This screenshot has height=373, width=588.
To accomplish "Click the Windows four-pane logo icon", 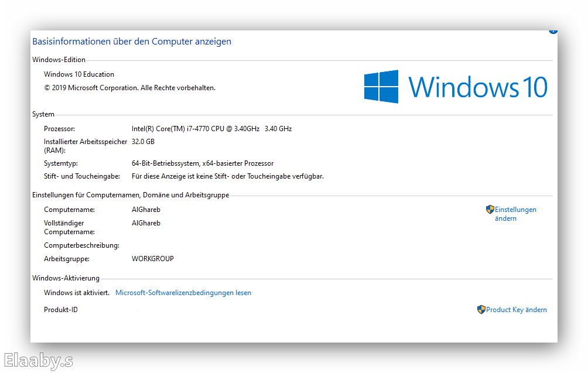I will click(381, 87).
